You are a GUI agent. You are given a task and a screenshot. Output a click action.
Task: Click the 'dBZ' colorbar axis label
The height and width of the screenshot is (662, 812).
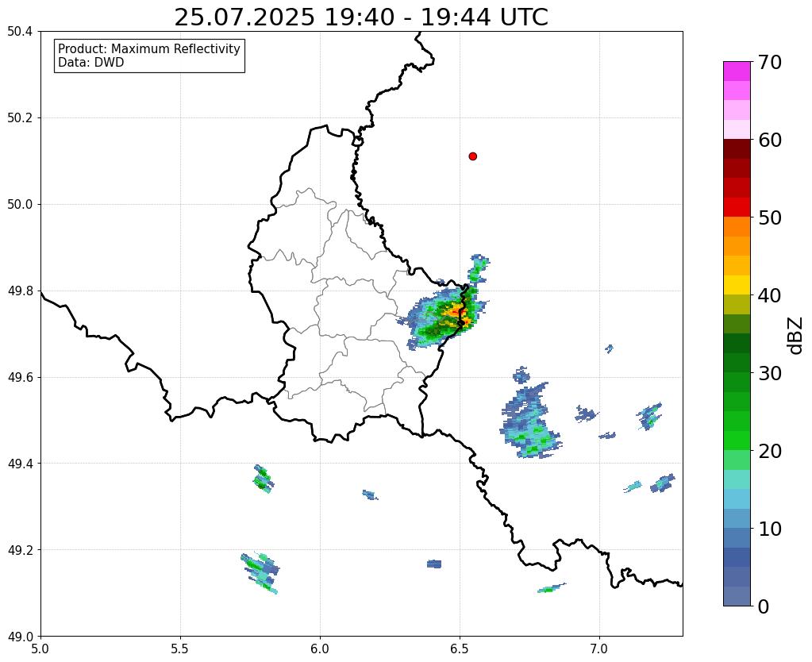point(795,336)
